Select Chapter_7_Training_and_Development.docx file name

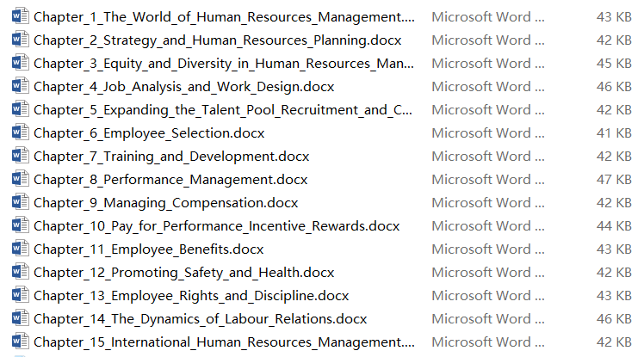[171, 157]
